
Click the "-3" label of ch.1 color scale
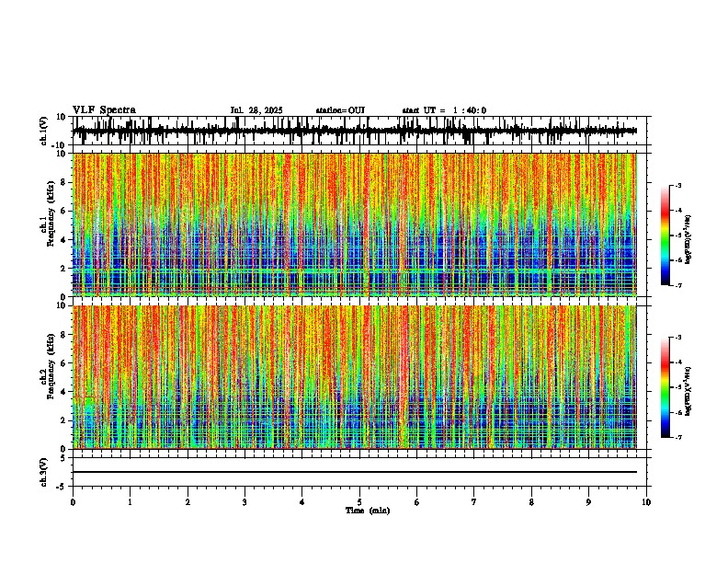(x=677, y=186)
